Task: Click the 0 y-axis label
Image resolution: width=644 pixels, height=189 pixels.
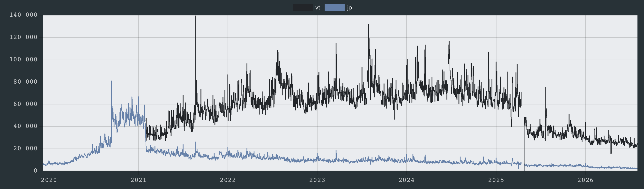Action: point(36,171)
